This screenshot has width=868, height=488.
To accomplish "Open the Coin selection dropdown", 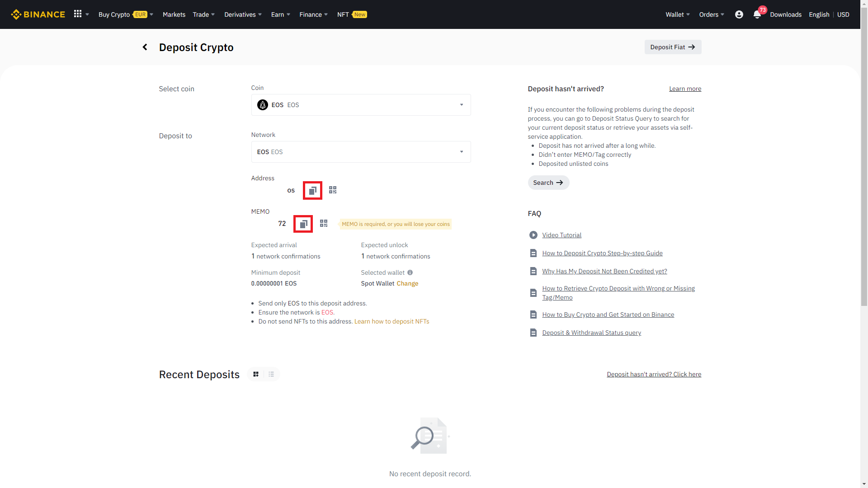I will (x=361, y=105).
